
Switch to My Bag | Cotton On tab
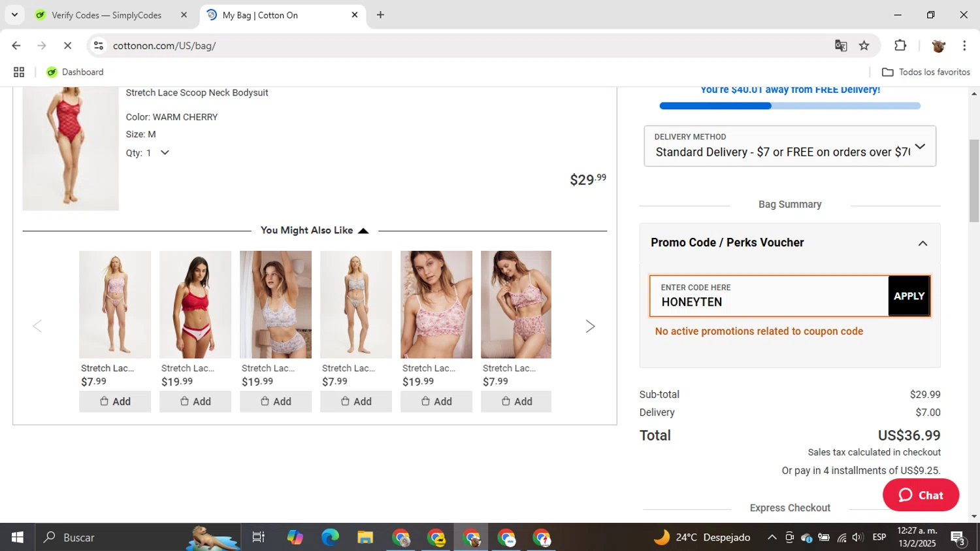282,15
